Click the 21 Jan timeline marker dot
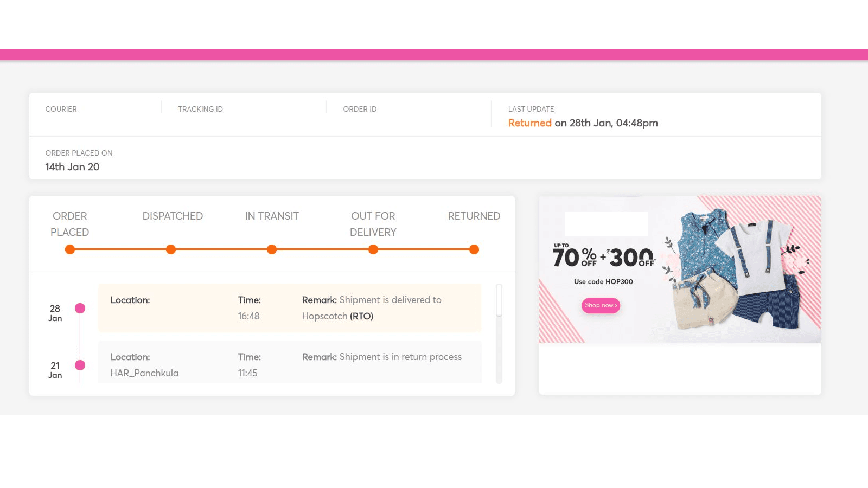 click(80, 365)
